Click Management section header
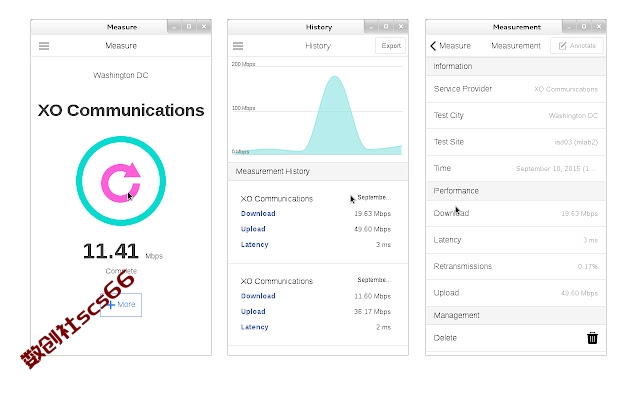Screen dimensions: 640x400 click(x=516, y=315)
